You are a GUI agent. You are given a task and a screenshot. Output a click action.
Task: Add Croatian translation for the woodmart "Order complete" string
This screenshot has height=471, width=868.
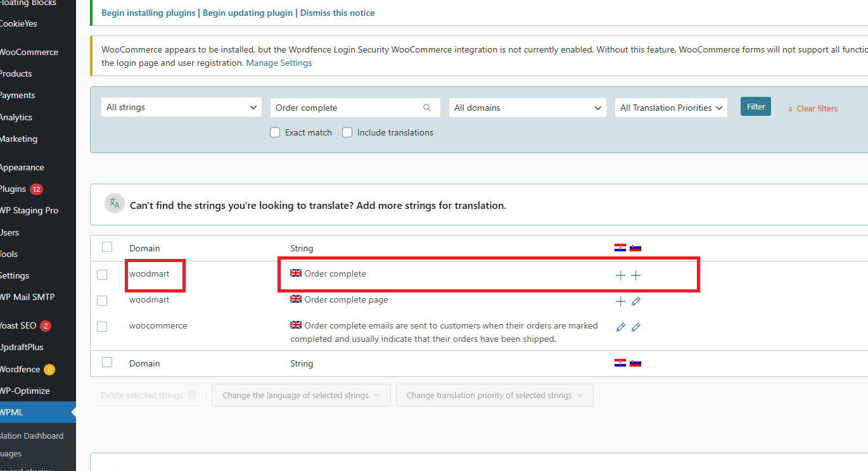(620, 275)
